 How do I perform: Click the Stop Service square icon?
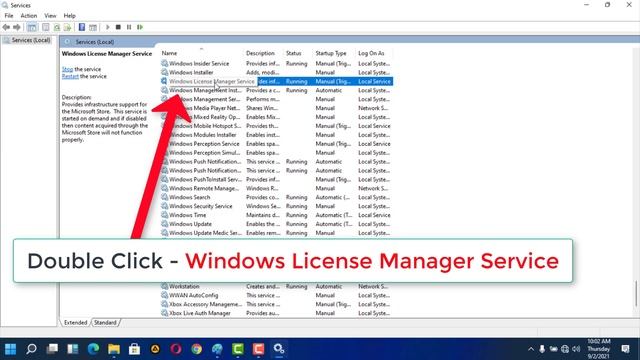click(118, 27)
